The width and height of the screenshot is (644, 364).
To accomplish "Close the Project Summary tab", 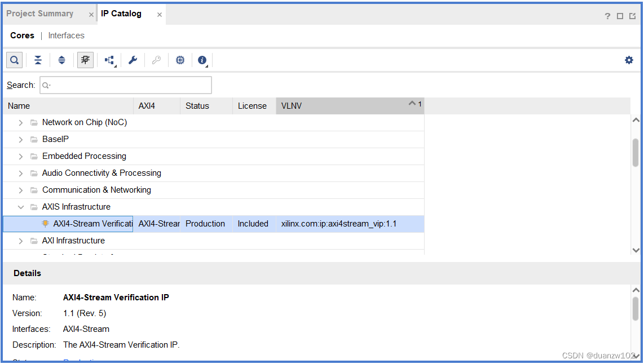I will 91,15.
